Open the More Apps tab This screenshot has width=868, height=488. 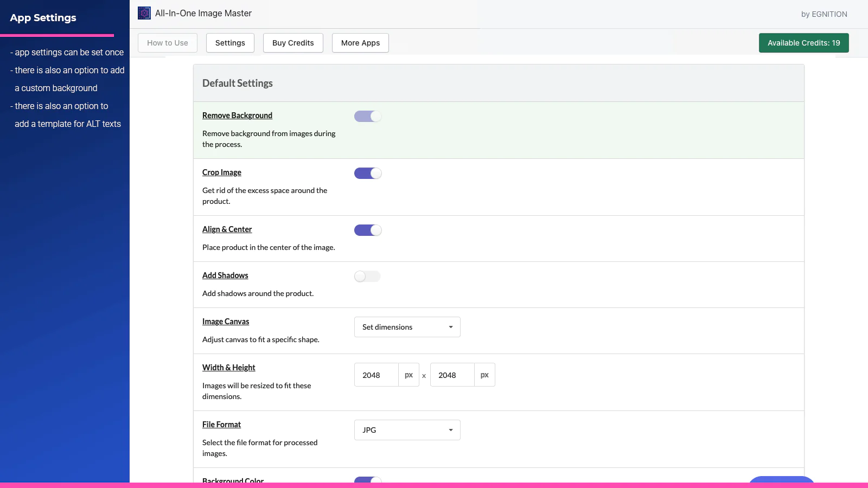360,43
